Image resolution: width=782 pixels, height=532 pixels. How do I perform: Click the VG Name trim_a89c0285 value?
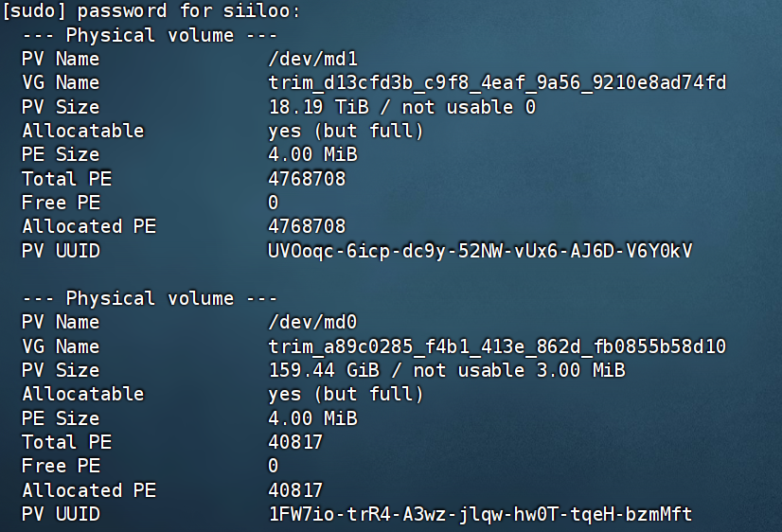click(x=497, y=346)
